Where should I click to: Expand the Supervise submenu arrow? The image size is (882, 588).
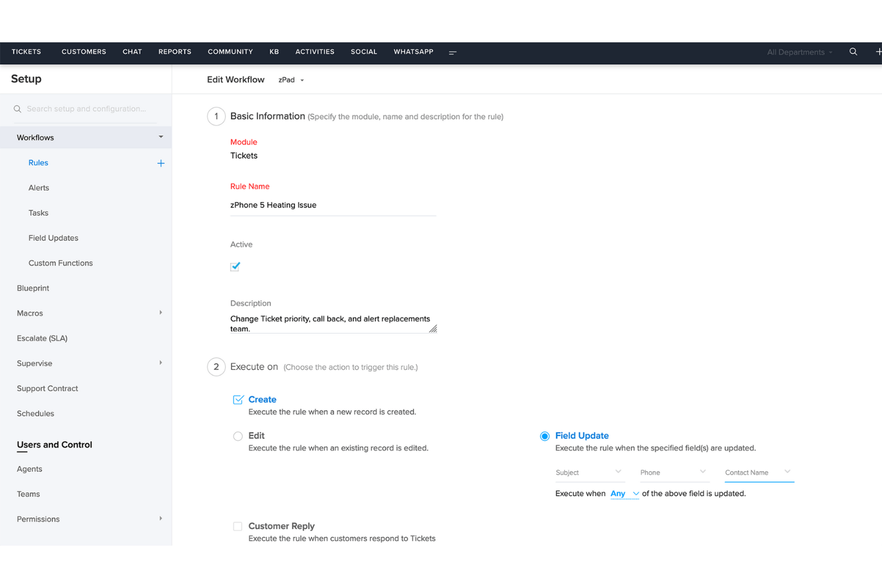(x=160, y=363)
